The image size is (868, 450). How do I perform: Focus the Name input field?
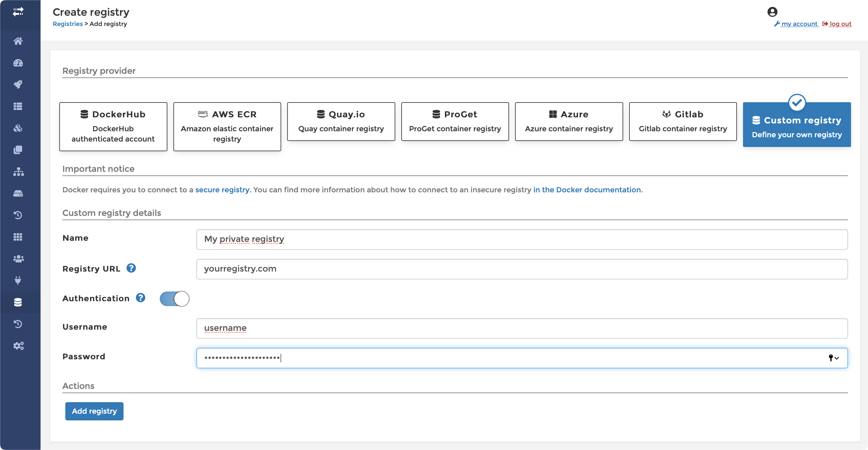[522, 240]
